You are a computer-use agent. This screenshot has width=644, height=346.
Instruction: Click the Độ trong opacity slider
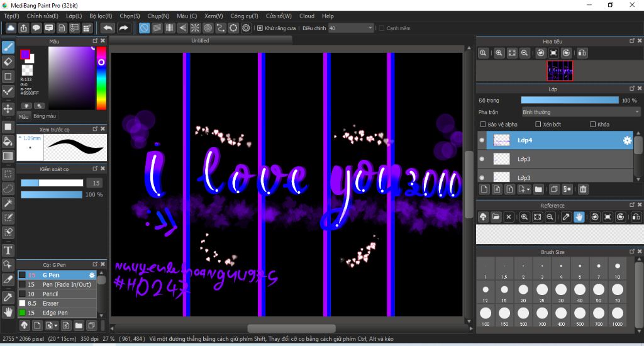pyautogui.click(x=570, y=100)
